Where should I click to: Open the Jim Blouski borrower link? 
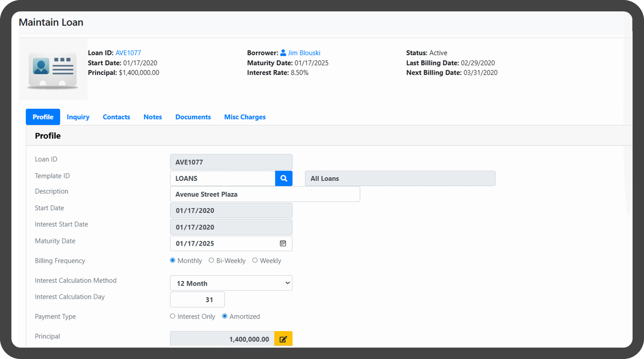304,53
